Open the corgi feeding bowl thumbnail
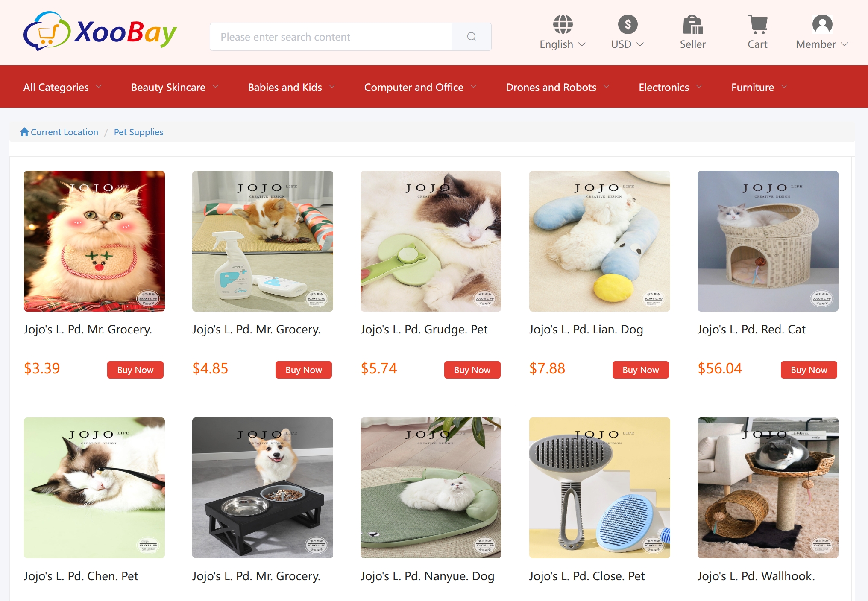868x601 pixels. point(263,487)
